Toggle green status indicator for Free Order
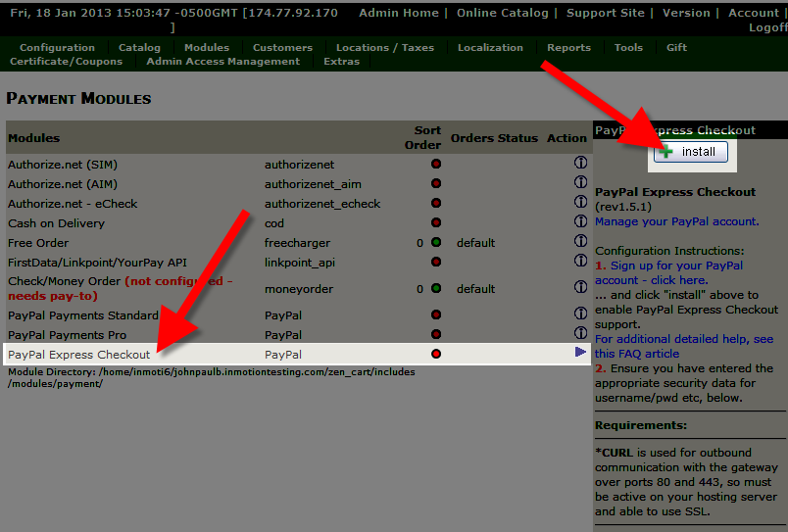788x532 pixels. coord(435,243)
